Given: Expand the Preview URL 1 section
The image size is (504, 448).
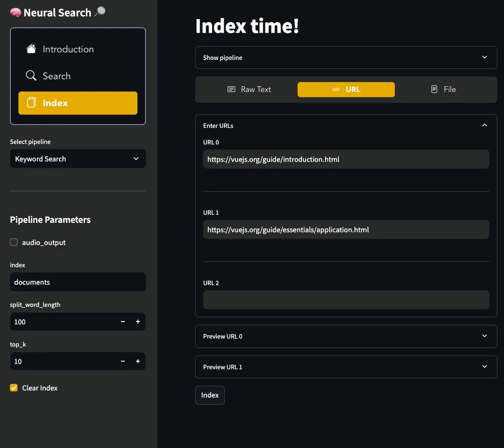Looking at the screenshot, I should (x=346, y=367).
